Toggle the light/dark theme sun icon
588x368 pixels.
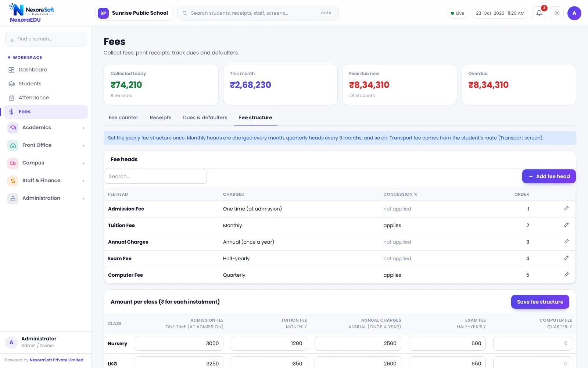[x=557, y=13]
